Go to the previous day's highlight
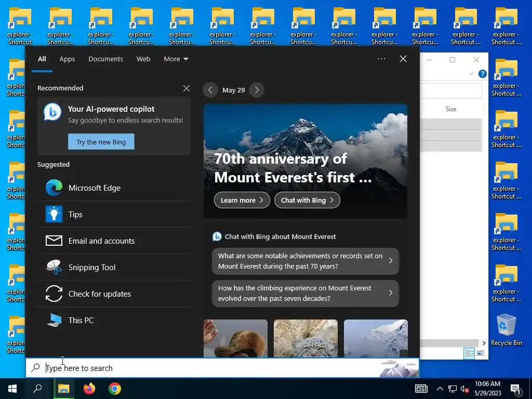Image resolution: width=532 pixels, height=399 pixels. pos(210,90)
